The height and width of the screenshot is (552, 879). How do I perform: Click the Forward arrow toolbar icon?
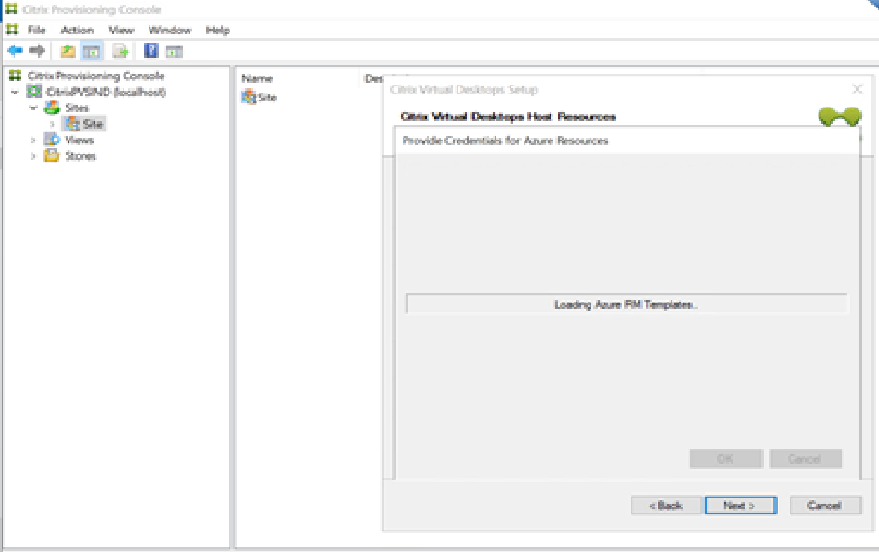[x=37, y=51]
